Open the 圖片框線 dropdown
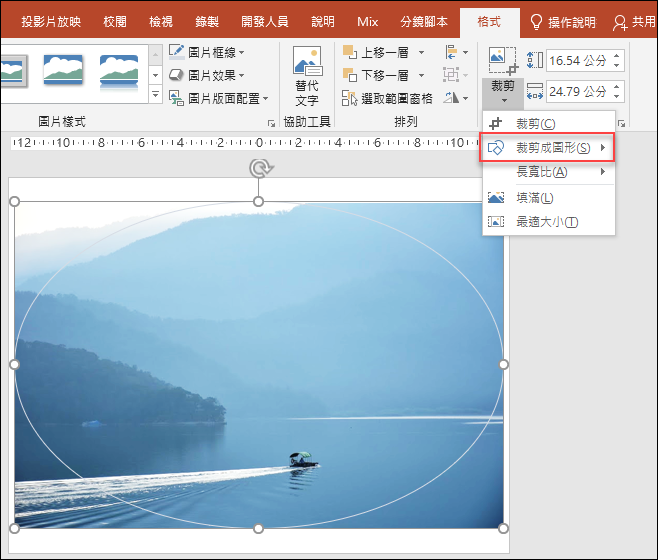Screen dimensions: 658x560 (x=207, y=52)
